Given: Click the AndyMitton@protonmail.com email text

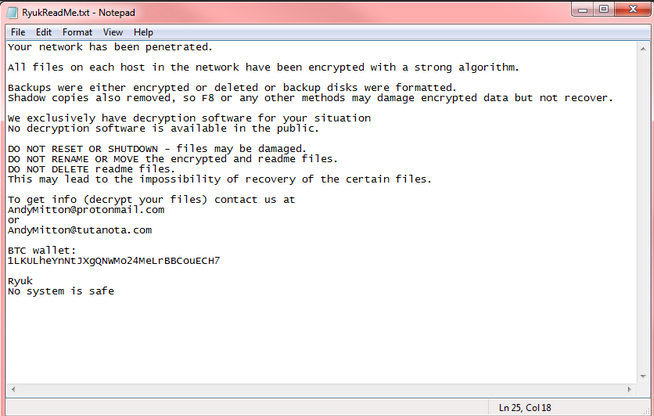Looking at the screenshot, I should (x=86, y=210).
